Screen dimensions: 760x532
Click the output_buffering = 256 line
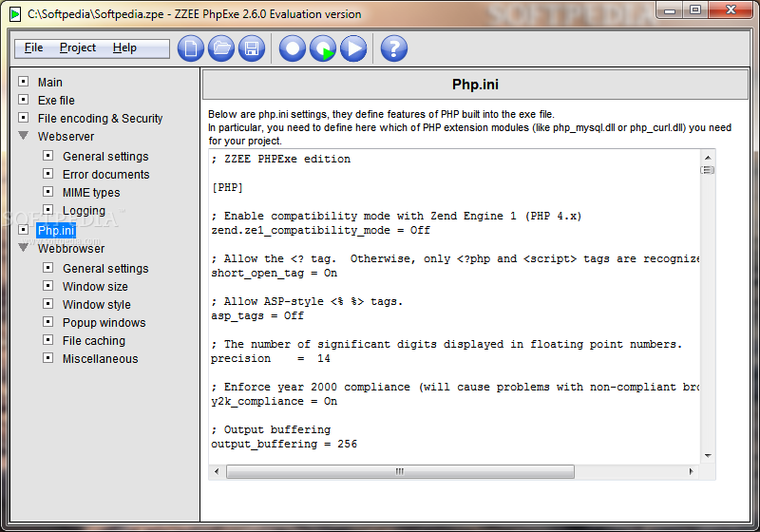click(x=284, y=444)
